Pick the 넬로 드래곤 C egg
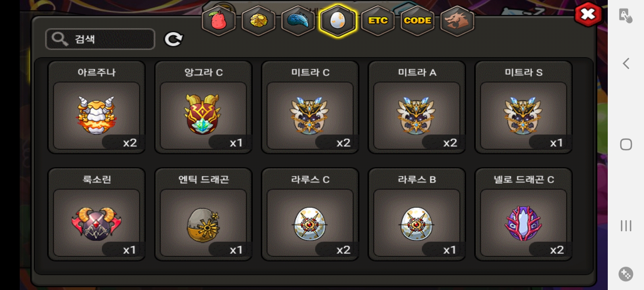The height and width of the screenshot is (290, 644). tap(523, 214)
